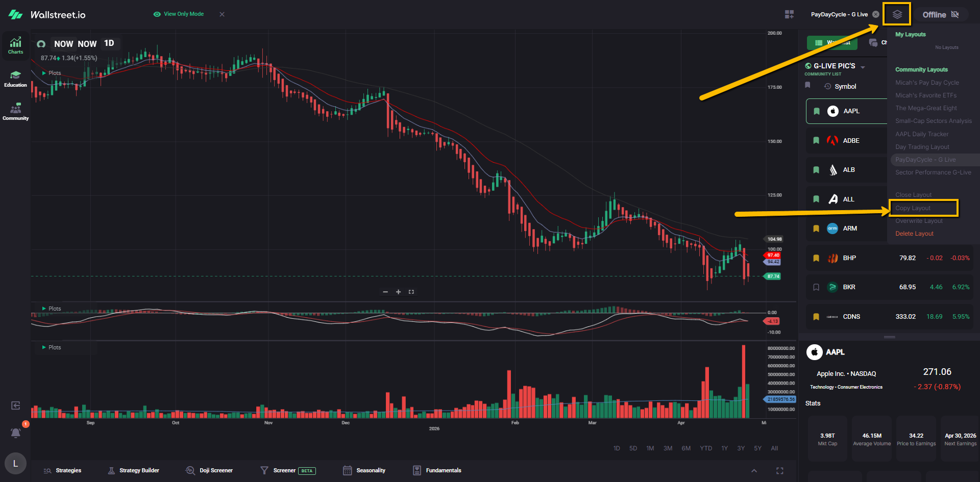Open the Charts sidebar section
Image resolution: width=980 pixels, height=482 pixels.
tap(15, 45)
